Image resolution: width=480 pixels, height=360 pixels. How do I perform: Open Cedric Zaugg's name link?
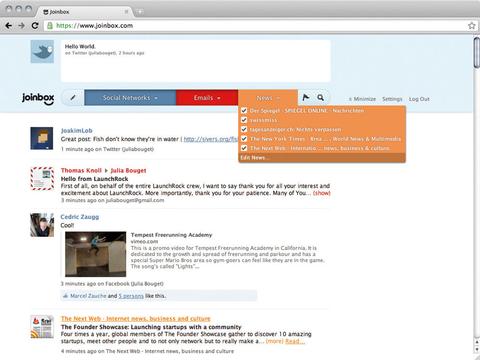pyautogui.click(x=80, y=217)
